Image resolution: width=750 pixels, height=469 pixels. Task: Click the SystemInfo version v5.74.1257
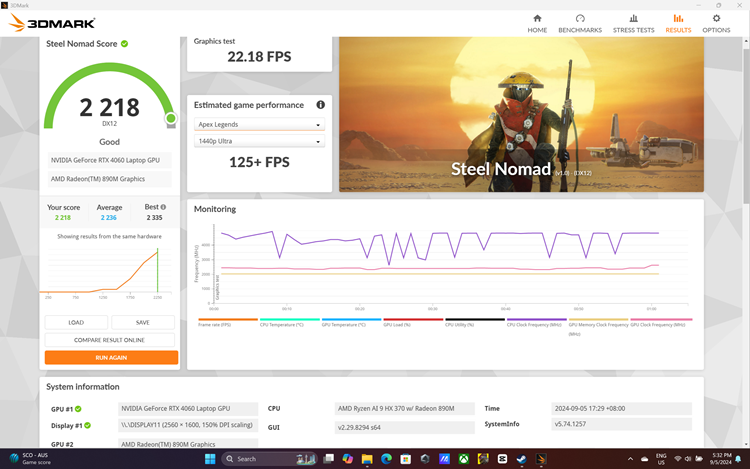click(621, 424)
